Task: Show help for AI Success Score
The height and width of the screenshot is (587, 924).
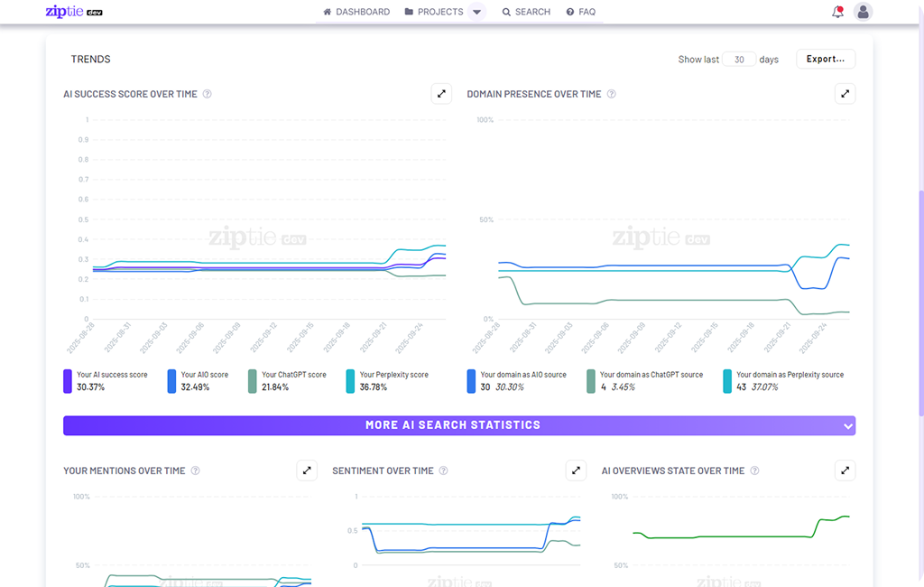Action: (208, 94)
